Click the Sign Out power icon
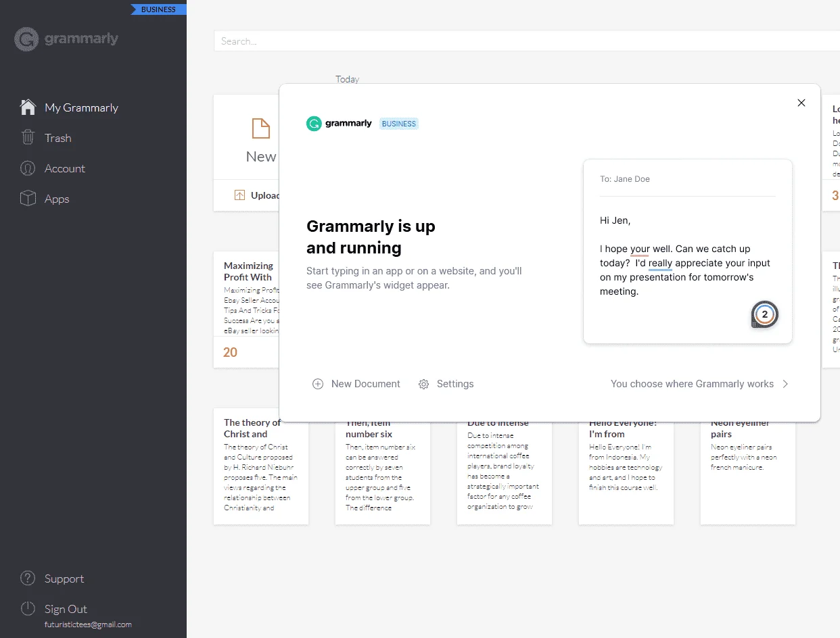 point(28,608)
